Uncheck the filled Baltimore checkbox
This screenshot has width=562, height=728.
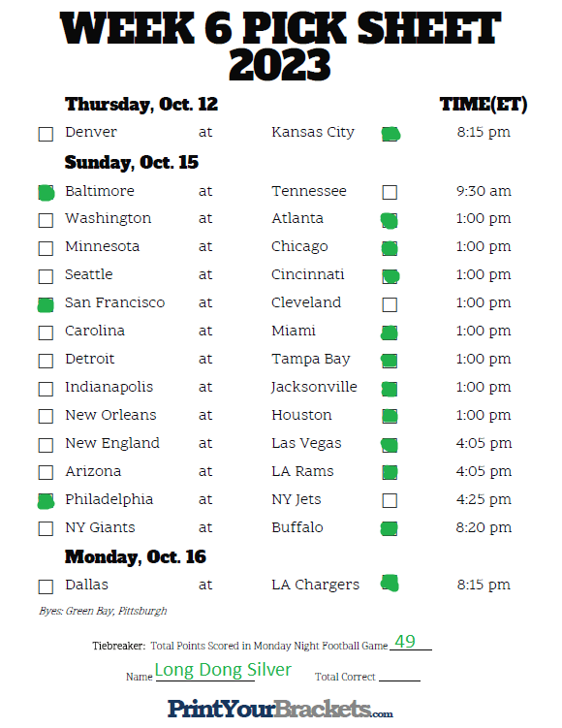pyautogui.click(x=46, y=193)
